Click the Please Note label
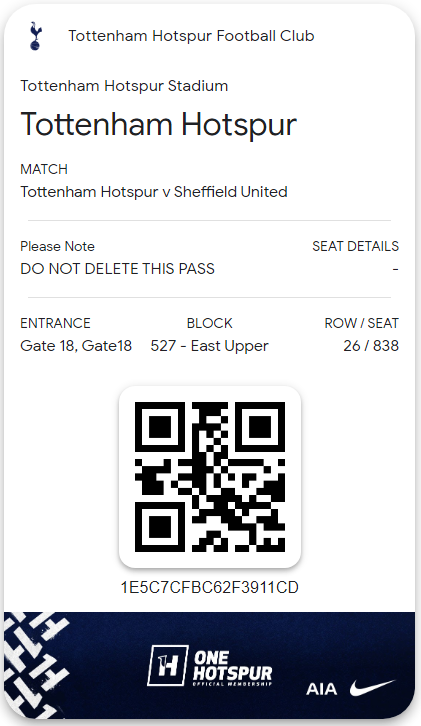Screen dimensions: 421x726 click(x=57, y=246)
